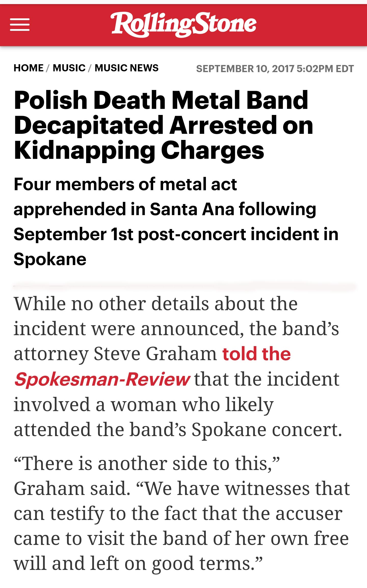The image size is (367, 588).
Task: Click the slash separator before MUSIC NEWS
Action: click(x=90, y=68)
